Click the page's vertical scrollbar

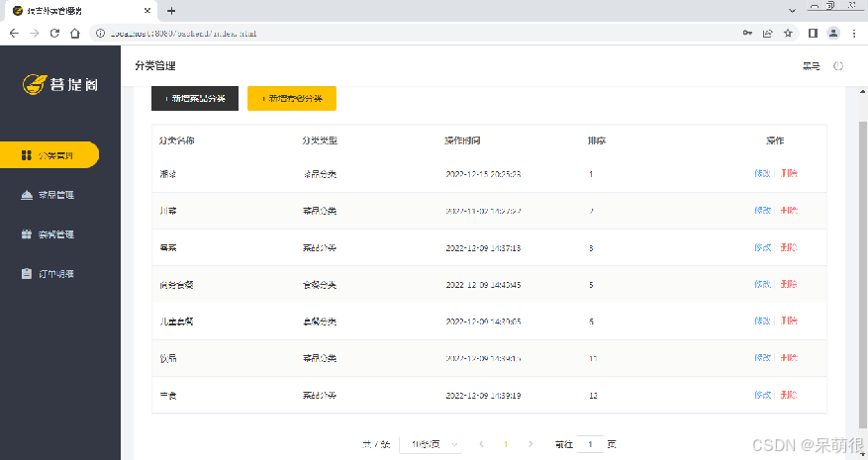point(862,274)
